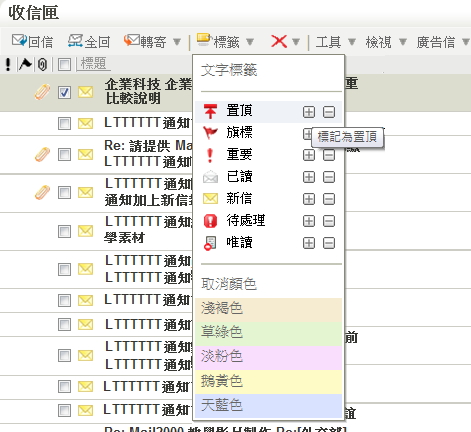This screenshot has width=471, height=432.
Task: Open the 學素材 mail subject
Action: coord(124,238)
